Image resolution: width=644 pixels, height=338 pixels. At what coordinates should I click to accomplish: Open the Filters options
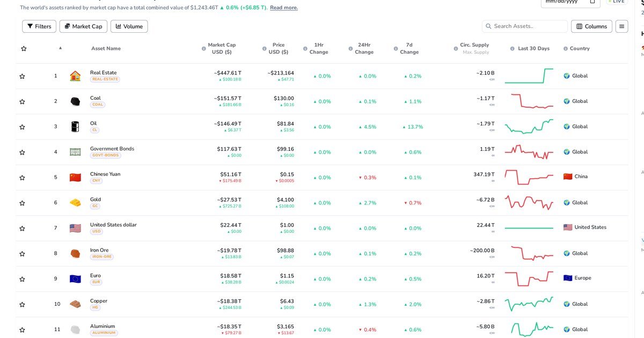[39, 26]
